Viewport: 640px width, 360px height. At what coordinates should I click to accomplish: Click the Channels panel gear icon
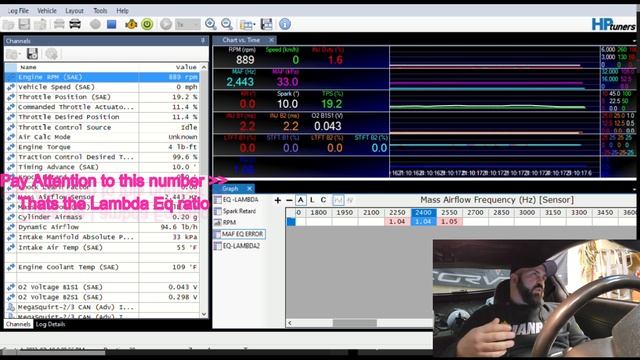click(51, 54)
